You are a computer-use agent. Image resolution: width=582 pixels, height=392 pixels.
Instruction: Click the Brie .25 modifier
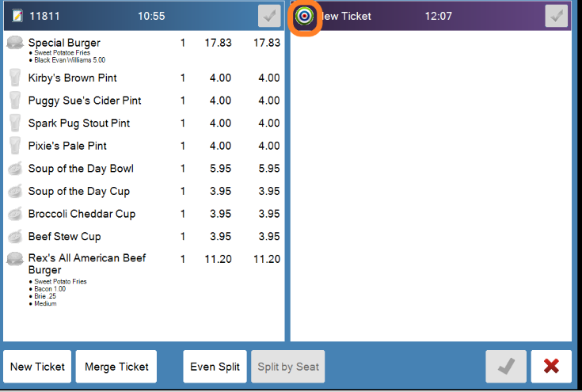(45, 296)
